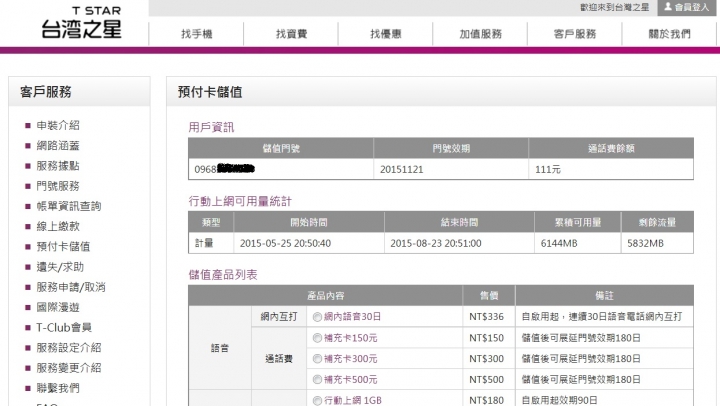Image resolution: width=720 pixels, height=406 pixels.
Task: Open 申裝介紹 in the sidebar
Action: point(58,125)
